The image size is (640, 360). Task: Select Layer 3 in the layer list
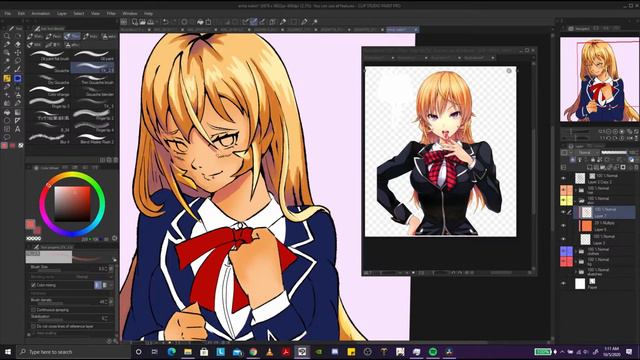point(605,239)
